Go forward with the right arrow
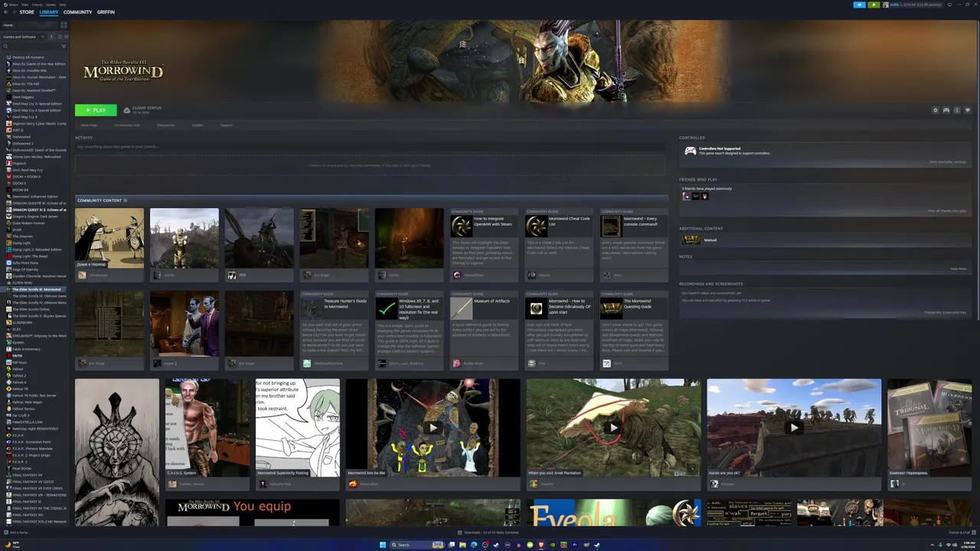This screenshot has height=551, width=980. tap(14, 12)
